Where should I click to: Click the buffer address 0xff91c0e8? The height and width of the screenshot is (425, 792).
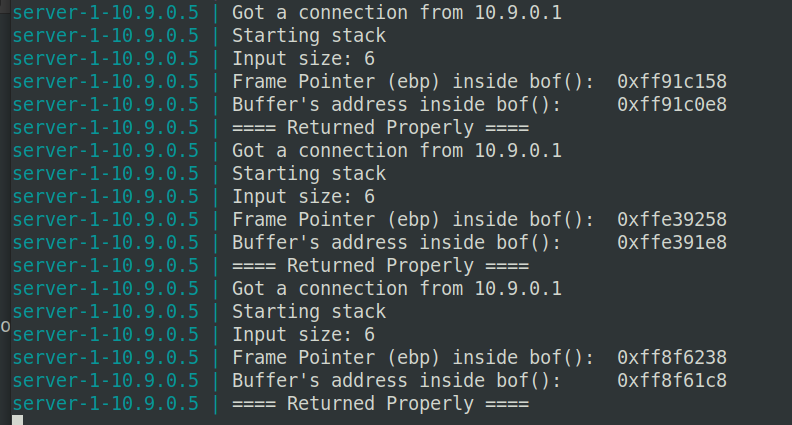pos(672,105)
